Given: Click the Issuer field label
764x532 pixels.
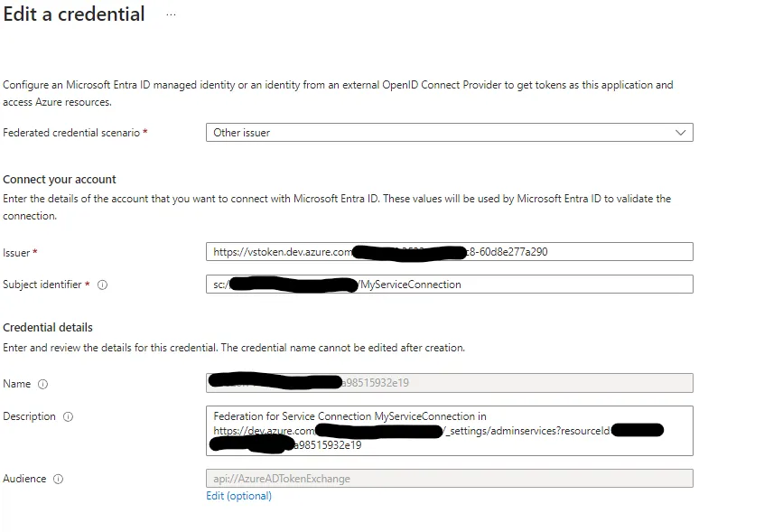Looking at the screenshot, I should click(x=16, y=253).
